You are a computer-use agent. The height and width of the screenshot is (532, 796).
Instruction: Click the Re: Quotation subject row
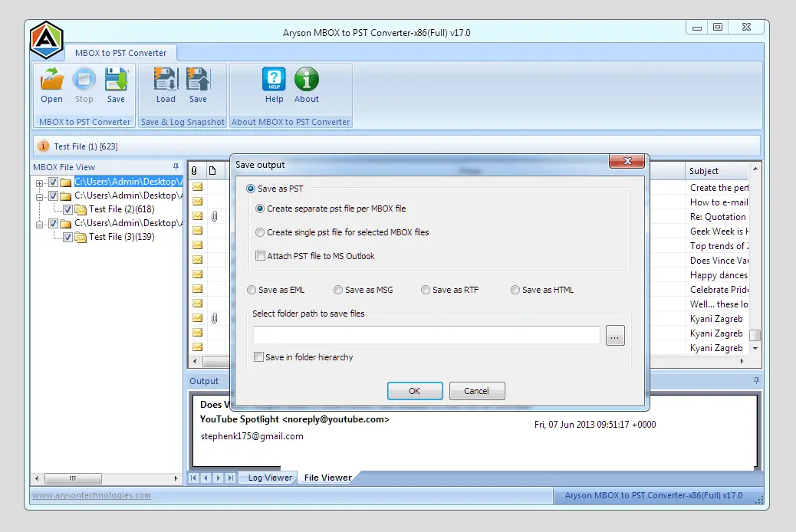pos(718,217)
